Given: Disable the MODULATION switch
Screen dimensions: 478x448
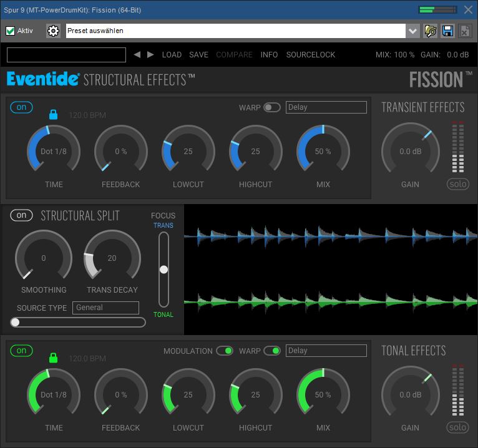Looking at the screenshot, I should pos(225,351).
